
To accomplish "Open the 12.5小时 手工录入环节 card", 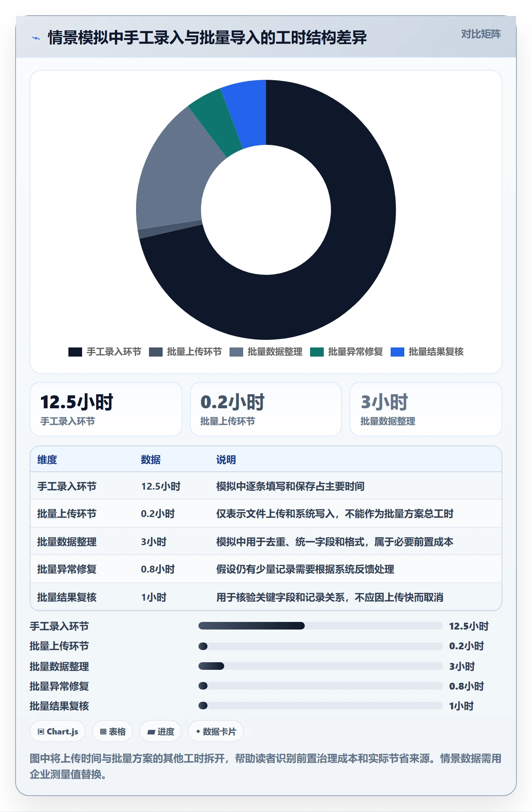I will [x=106, y=409].
